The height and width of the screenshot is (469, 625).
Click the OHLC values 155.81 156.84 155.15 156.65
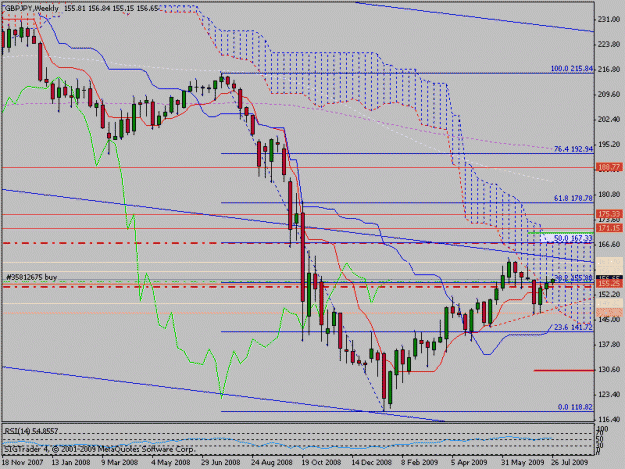pos(112,8)
